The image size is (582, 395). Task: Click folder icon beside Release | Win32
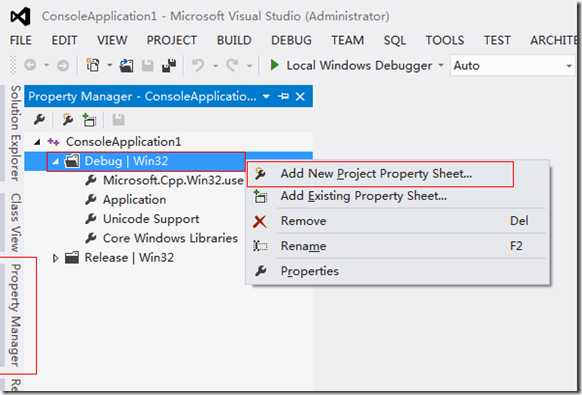pos(72,258)
